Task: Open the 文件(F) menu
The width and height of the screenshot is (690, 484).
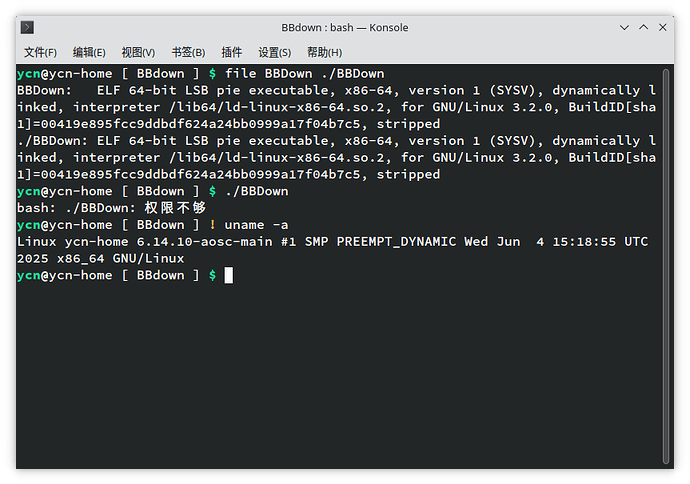Action: 40,52
